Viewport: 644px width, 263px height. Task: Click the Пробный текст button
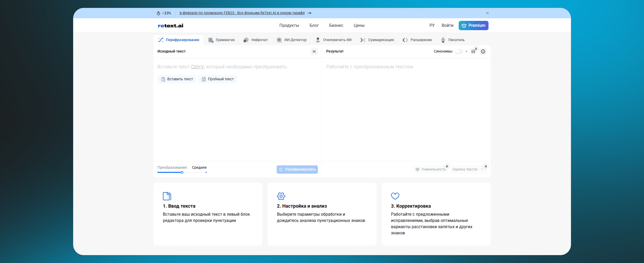coord(217,79)
